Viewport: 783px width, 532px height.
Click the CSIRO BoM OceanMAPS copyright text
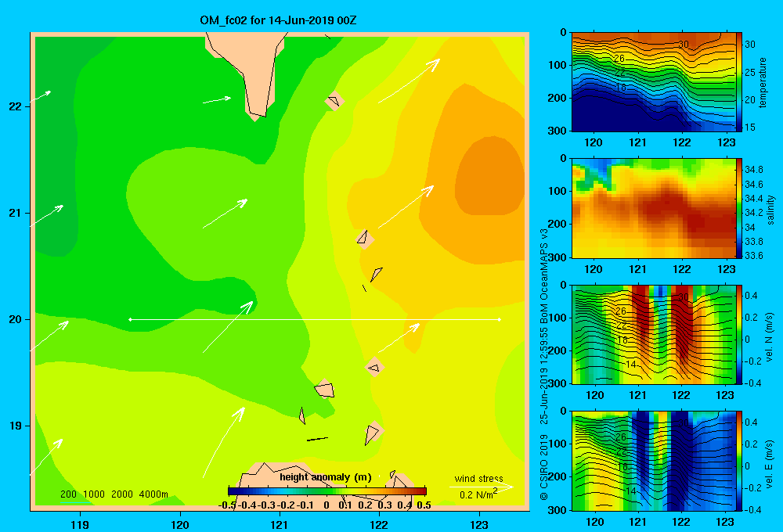coord(544,365)
